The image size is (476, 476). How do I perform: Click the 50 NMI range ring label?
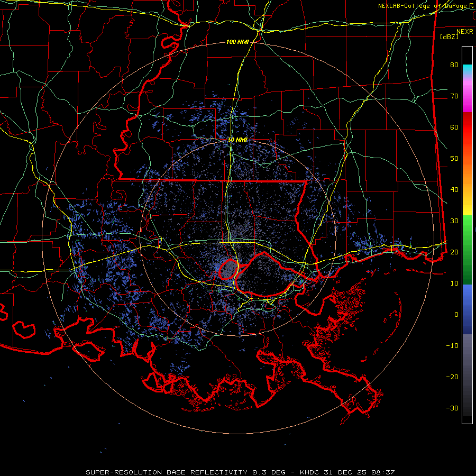pyautogui.click(x=237, y=140)
